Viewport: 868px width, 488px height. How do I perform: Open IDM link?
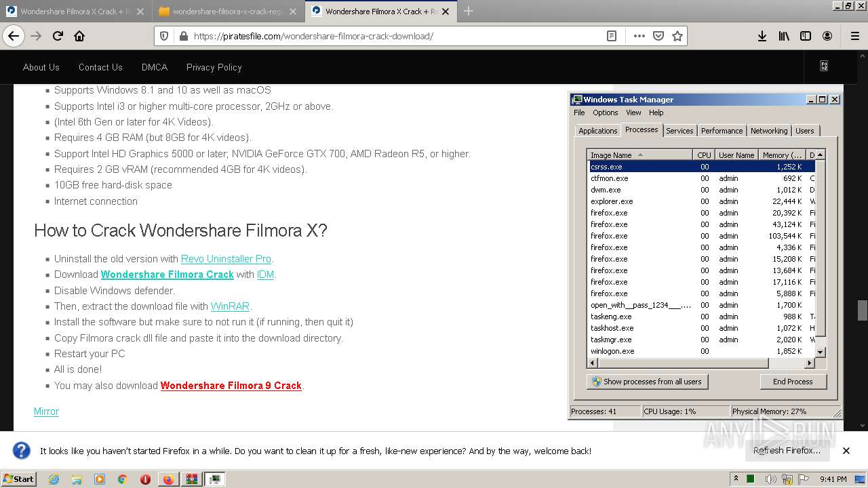click(265, 274)
